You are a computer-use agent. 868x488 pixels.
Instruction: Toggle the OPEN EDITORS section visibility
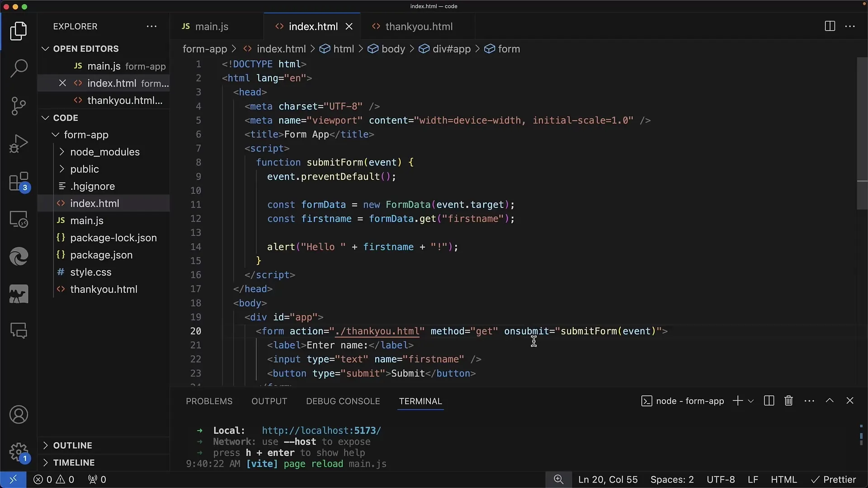point(86,48)
